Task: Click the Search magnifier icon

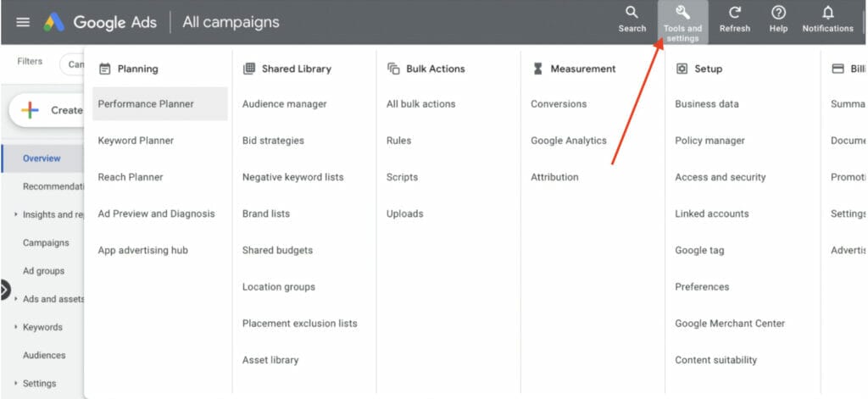Action: [x=632, y=13]
